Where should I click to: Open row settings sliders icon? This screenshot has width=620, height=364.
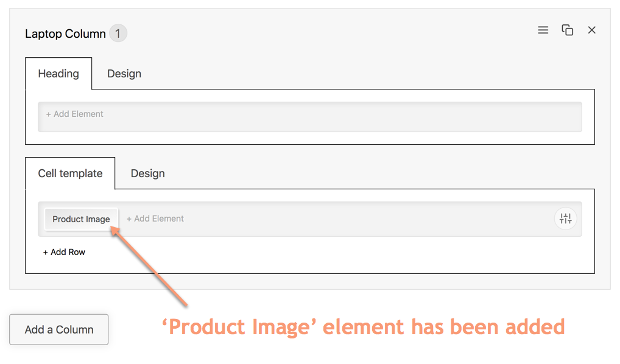pyautogui.click(x=565, y=219)
